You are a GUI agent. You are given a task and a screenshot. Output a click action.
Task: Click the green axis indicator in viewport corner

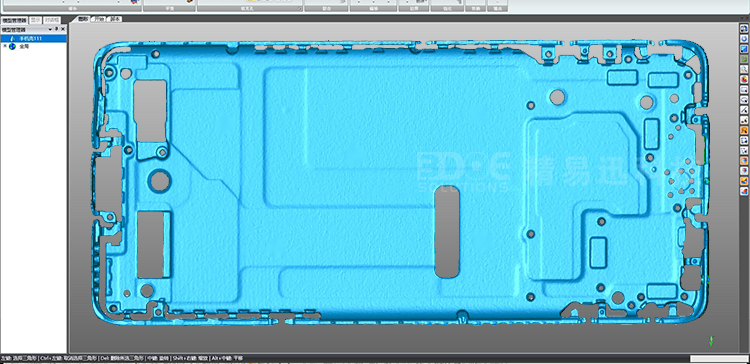tap(711, 341)
